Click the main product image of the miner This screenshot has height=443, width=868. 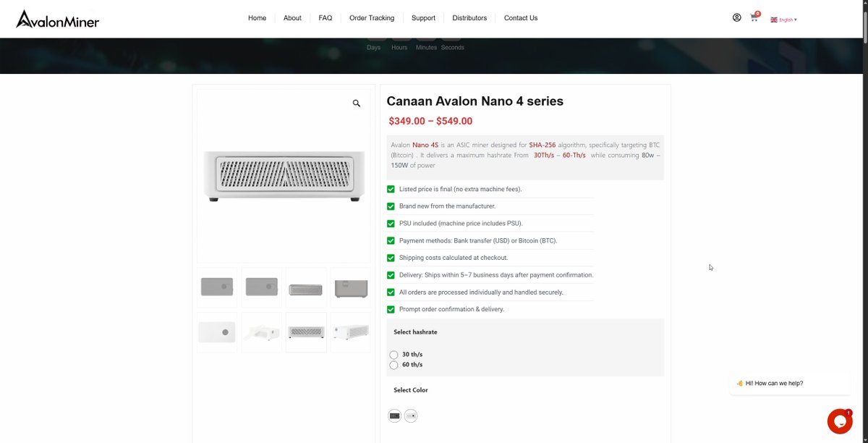tap(284, 176)
